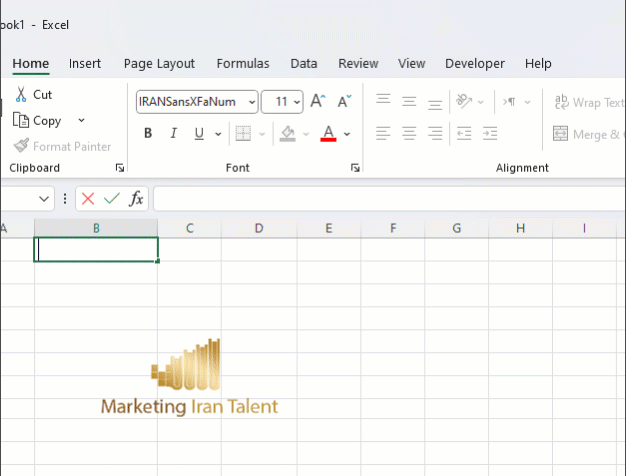Confirm entry with the green checkmark
The image size is (626, 476).
pyautogui.click(x=112, y=198)
